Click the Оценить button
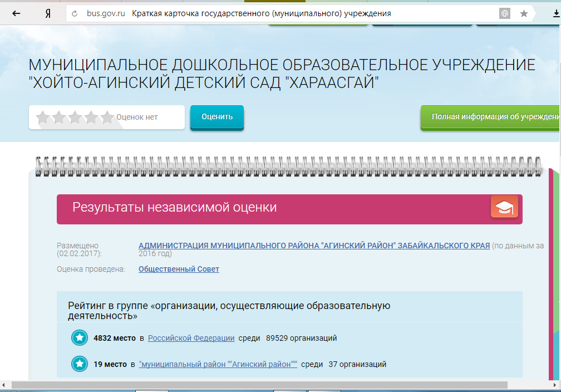 (x=217, y=117)
